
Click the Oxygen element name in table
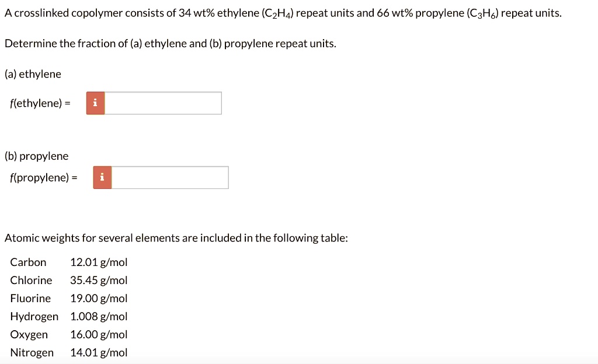coord(29,334)
